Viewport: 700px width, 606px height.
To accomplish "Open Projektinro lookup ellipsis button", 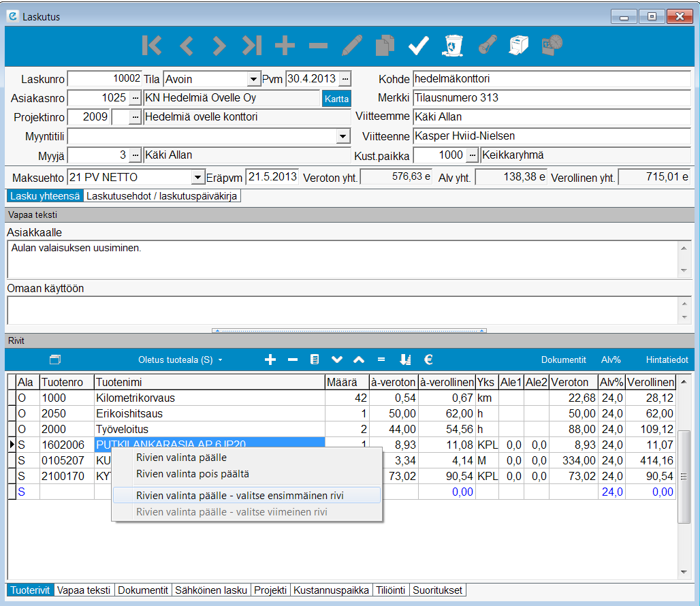I will pyautogui.click(x=136, y=117).
